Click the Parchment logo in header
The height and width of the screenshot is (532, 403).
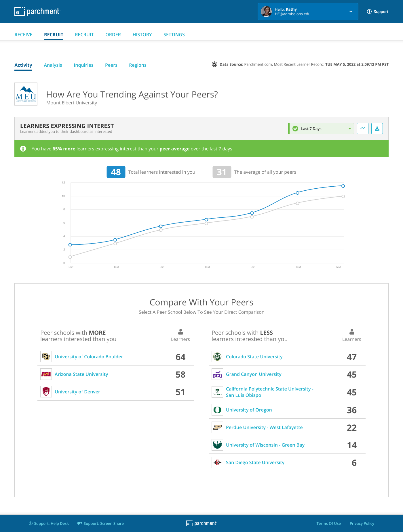click(37, 12)
